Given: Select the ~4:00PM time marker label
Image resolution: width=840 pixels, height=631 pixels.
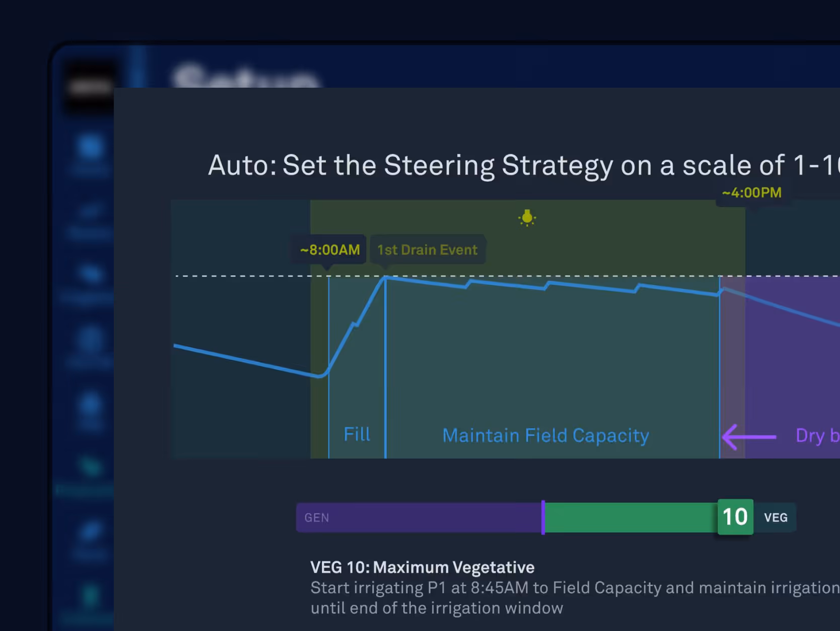Looking at the screenshot, I should point(752,193).
